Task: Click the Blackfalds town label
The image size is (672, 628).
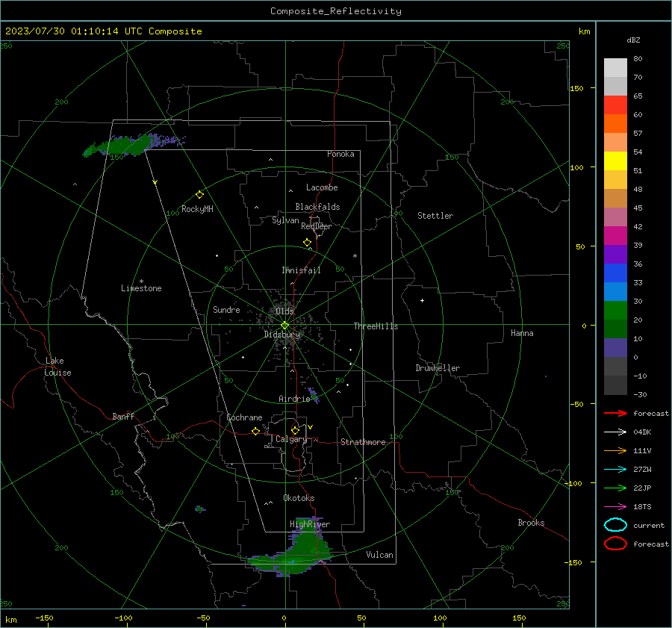Action: (317, 207)
